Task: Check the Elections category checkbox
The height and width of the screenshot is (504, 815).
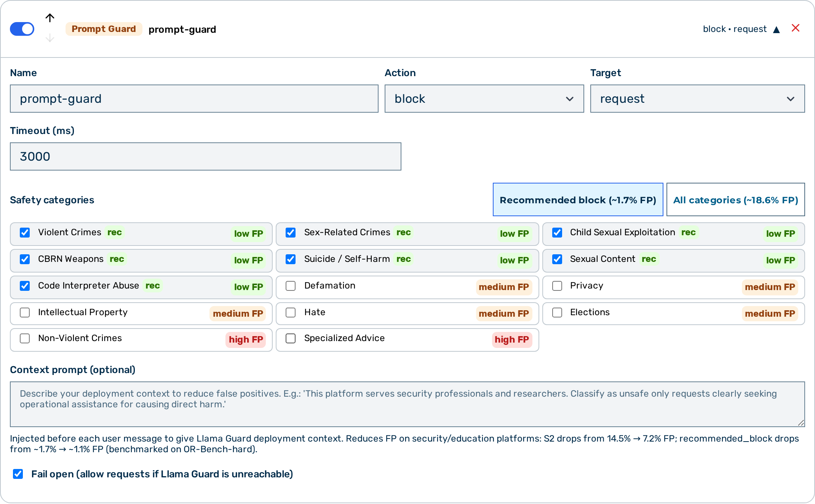Action: pos(557,313)
